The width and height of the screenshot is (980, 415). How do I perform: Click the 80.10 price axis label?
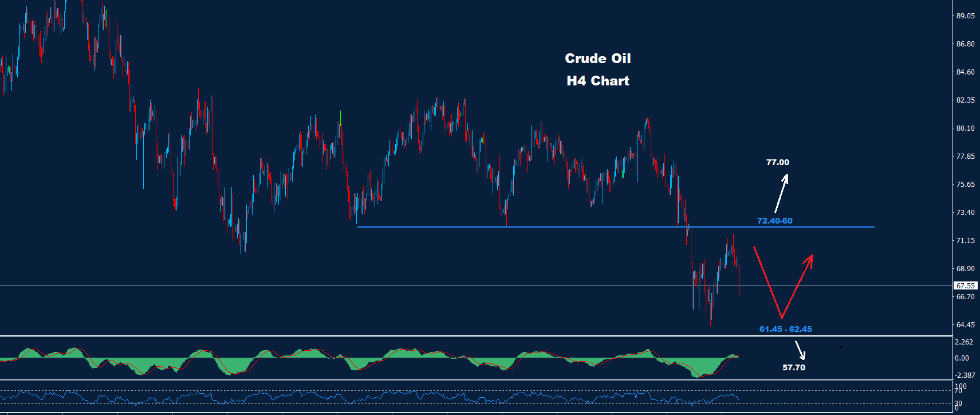(965, 128)
